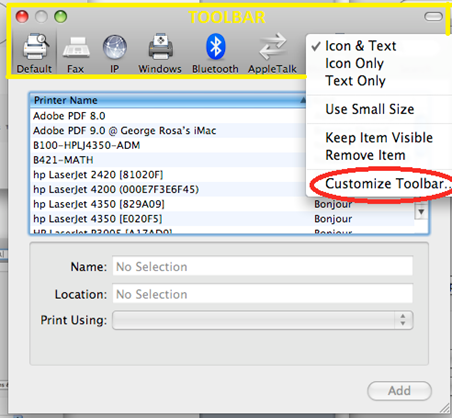Sort by the Printer Name column header

coord(168,100)
